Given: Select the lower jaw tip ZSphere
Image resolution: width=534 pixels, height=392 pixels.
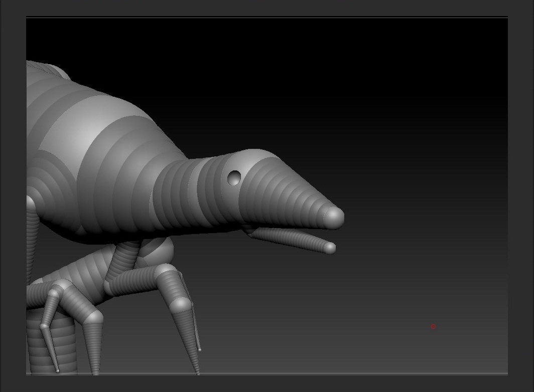Looking at the screenshot, I should 330,248.
